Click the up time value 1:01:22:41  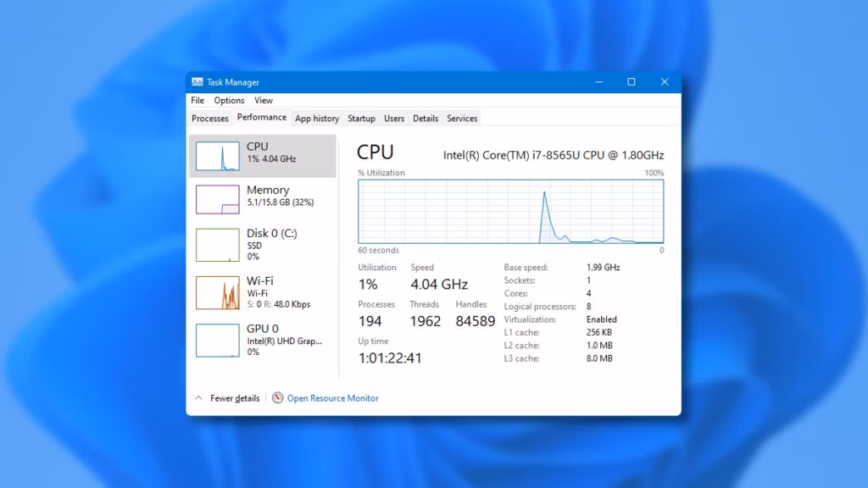pos(390,358)
